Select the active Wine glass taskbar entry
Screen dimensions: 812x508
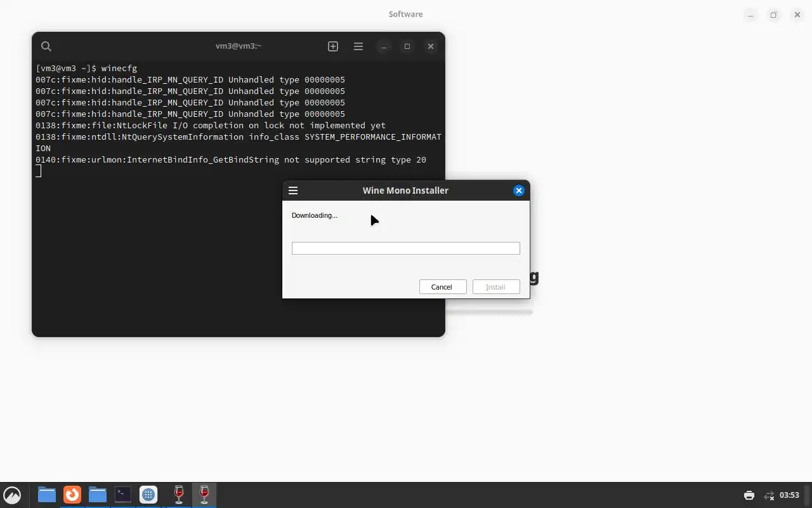point(204,495)
